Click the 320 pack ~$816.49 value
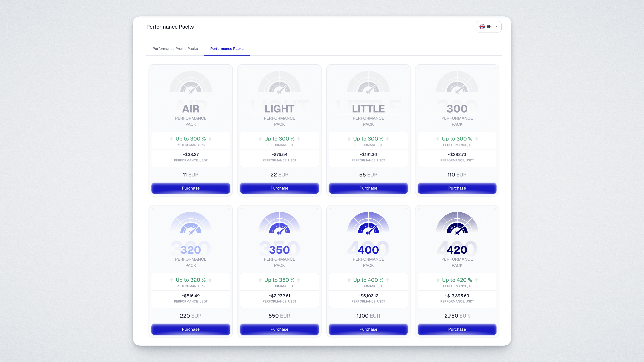 point(191,296)
